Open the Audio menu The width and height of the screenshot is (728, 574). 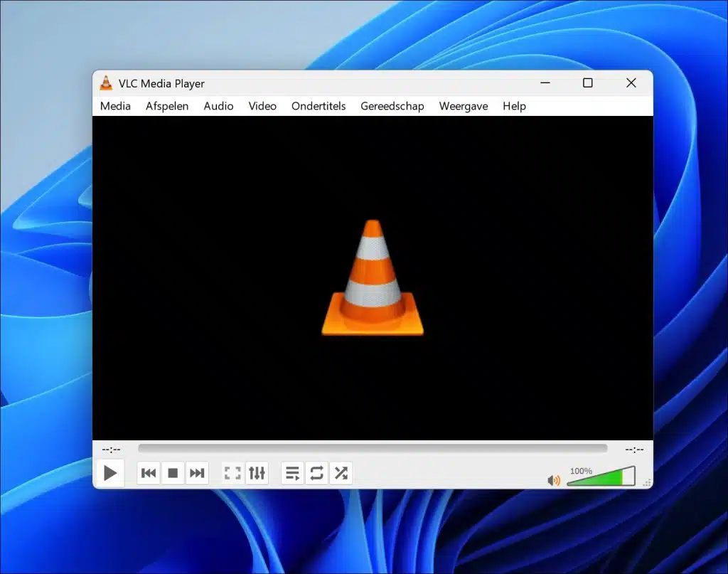[218, 106]
